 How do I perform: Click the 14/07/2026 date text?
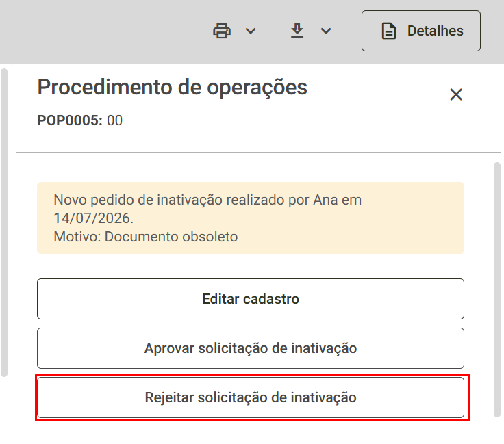(93, 218)
